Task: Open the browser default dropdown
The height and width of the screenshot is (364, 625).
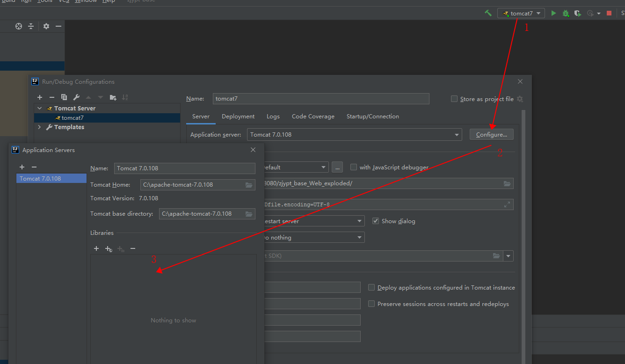Action: point(324,167)
